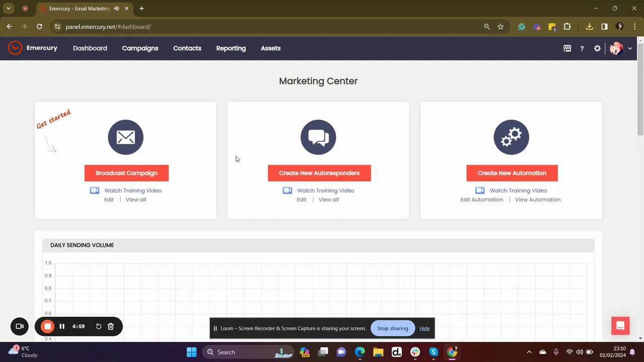644x362 pixels.
Task: Restart the Loom recording
Action: point(99,326)
